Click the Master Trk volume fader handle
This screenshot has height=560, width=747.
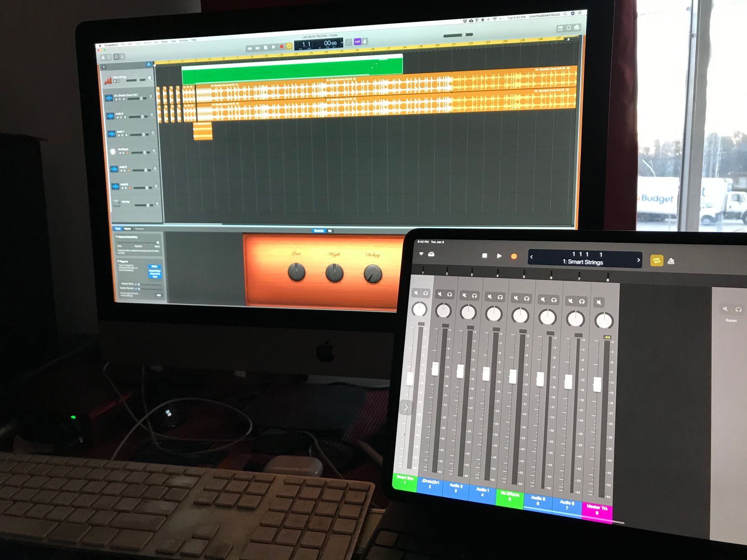click(x=597, y=385)
